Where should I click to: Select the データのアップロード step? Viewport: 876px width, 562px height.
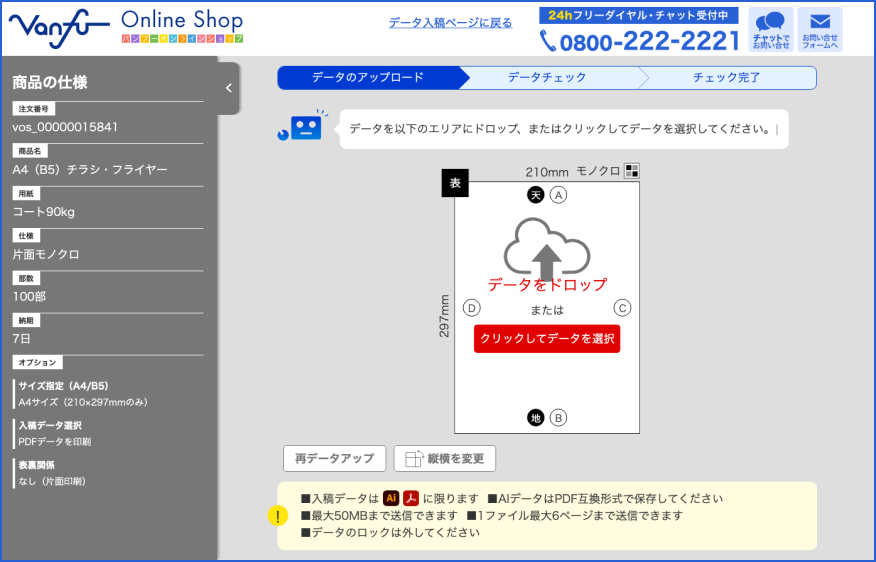click(367, 78)
